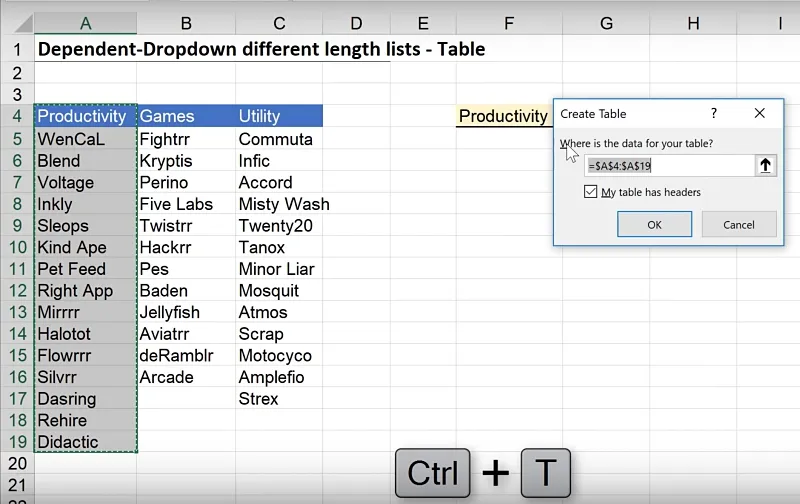
Task: Click the Productivity header cell in A4
Action: click(84, 116)
